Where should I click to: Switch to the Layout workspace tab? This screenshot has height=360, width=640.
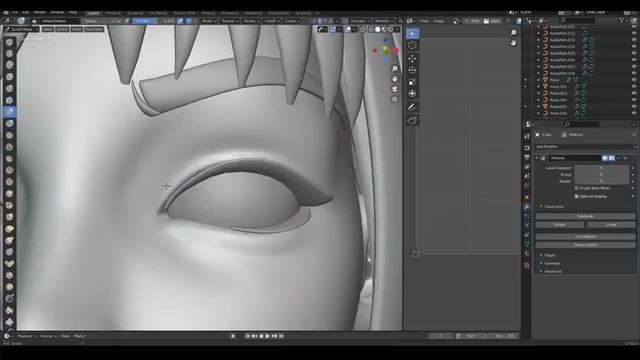(x=93, y=13)
